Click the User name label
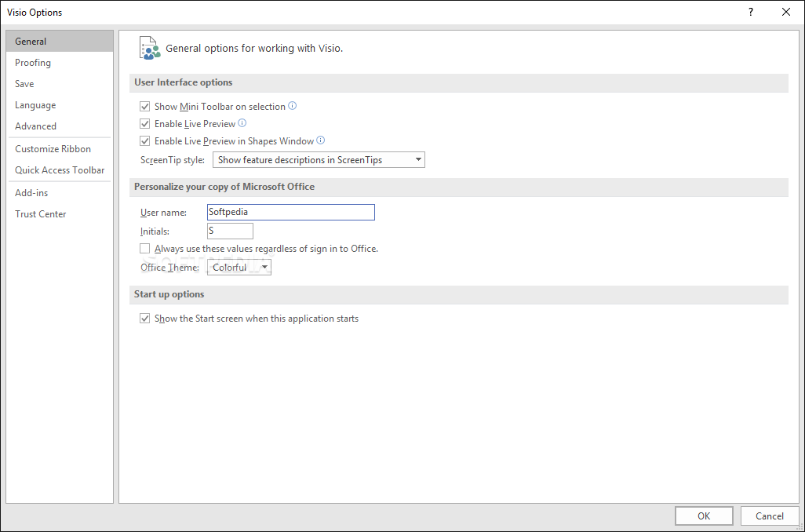805x532 pixels. pos(163,213)
